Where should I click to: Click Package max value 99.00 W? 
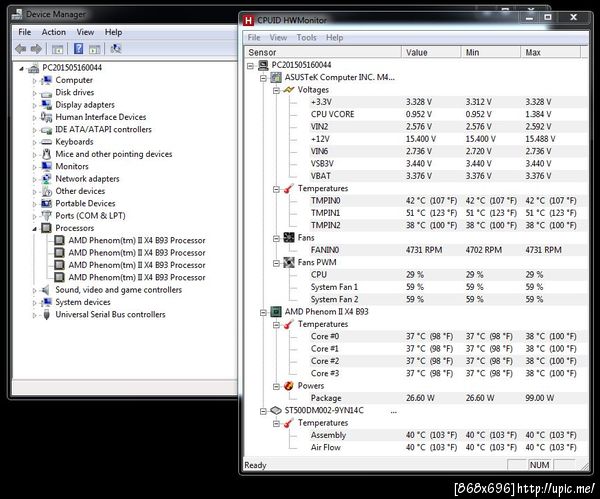(540, 398)
